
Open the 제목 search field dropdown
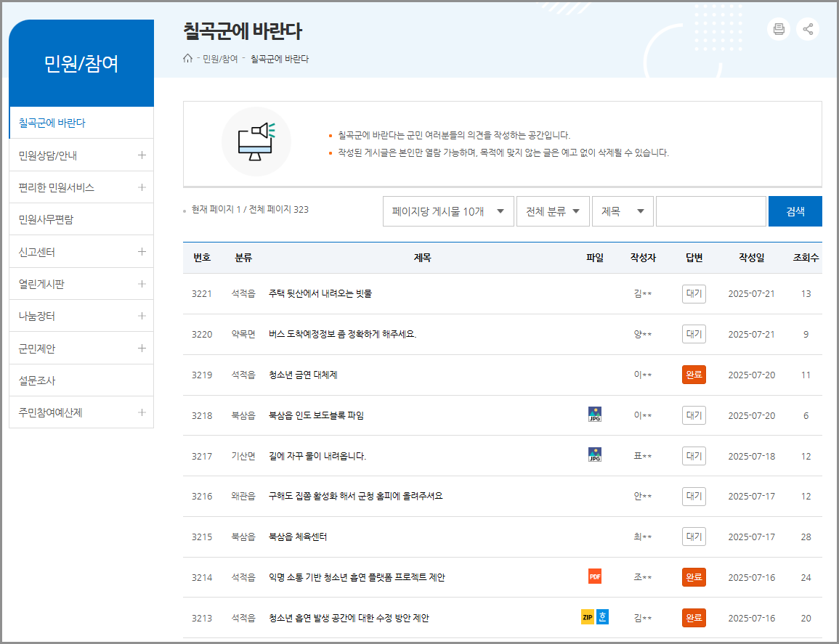point(623,211)
